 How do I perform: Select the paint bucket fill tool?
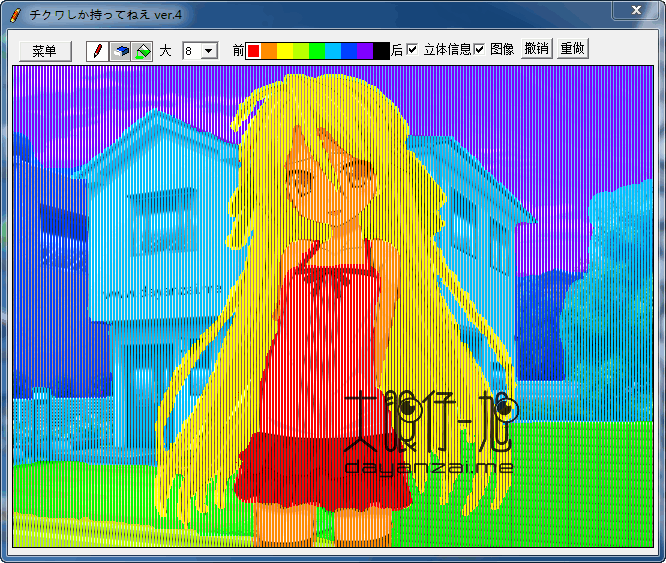click(x=142, y=51)
